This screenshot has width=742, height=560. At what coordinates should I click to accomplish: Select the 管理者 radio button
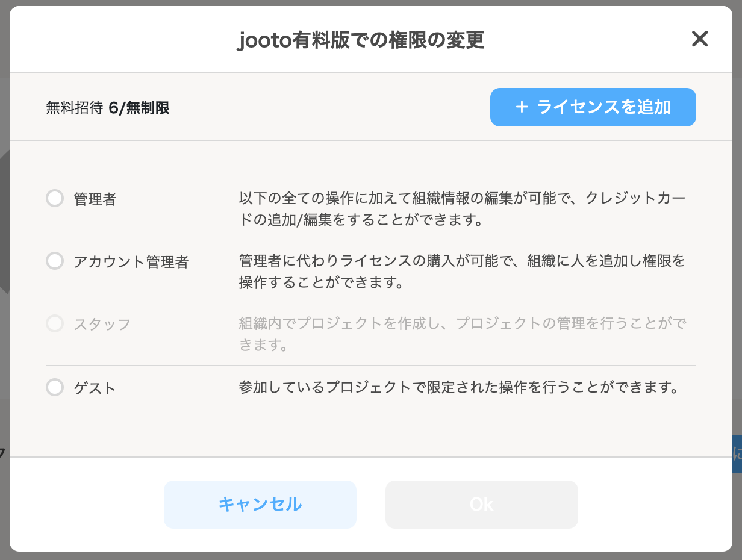click(55, 198)
